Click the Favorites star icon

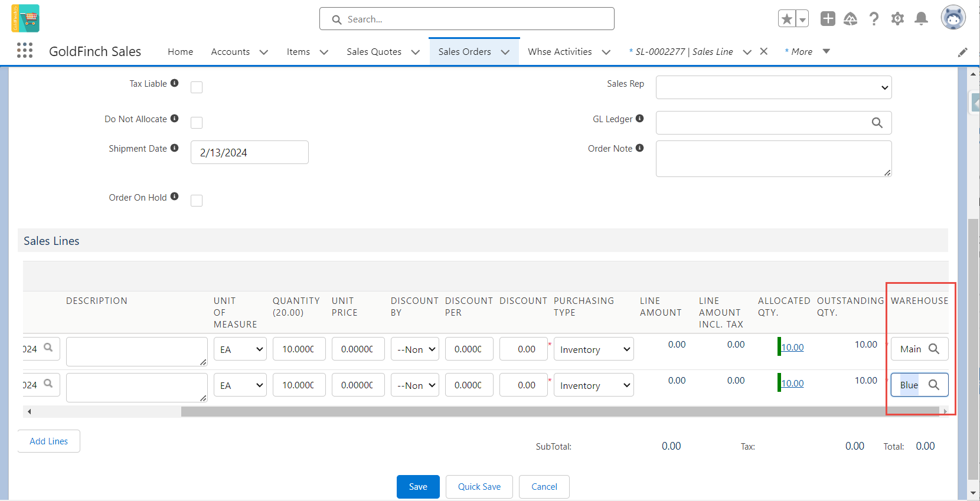(x=787, y=19)
